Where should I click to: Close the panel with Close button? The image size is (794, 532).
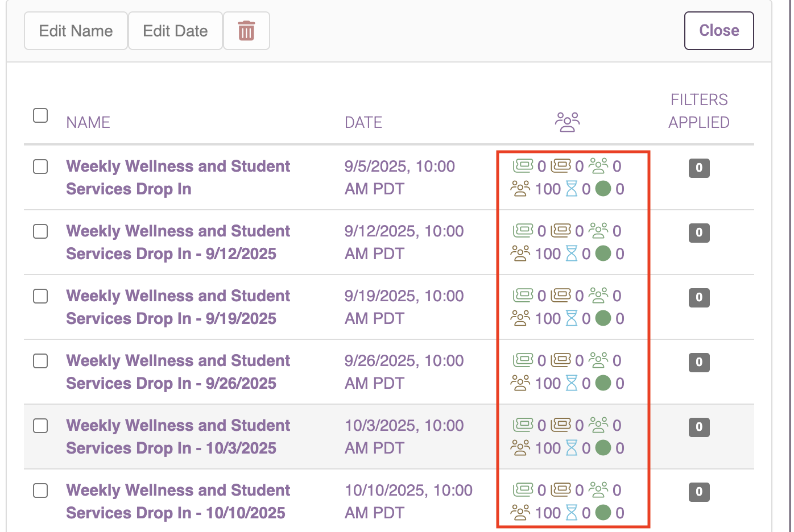coord(719,31)
